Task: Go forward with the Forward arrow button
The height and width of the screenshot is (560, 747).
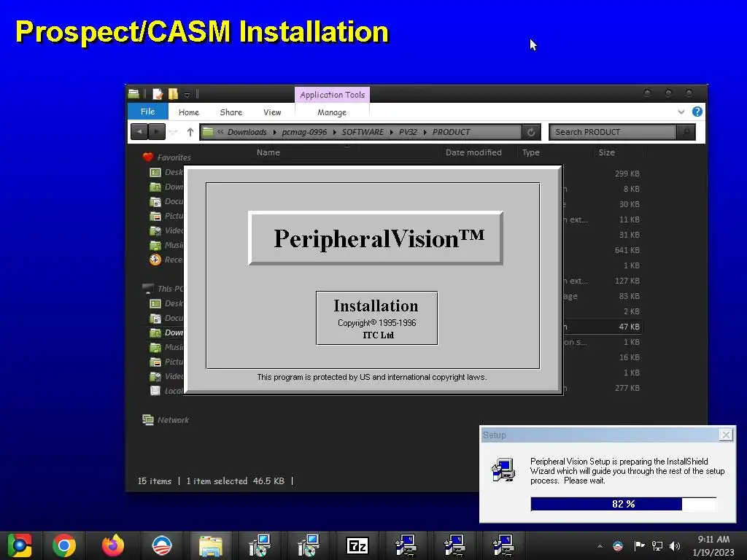Action: click(157, 132)
